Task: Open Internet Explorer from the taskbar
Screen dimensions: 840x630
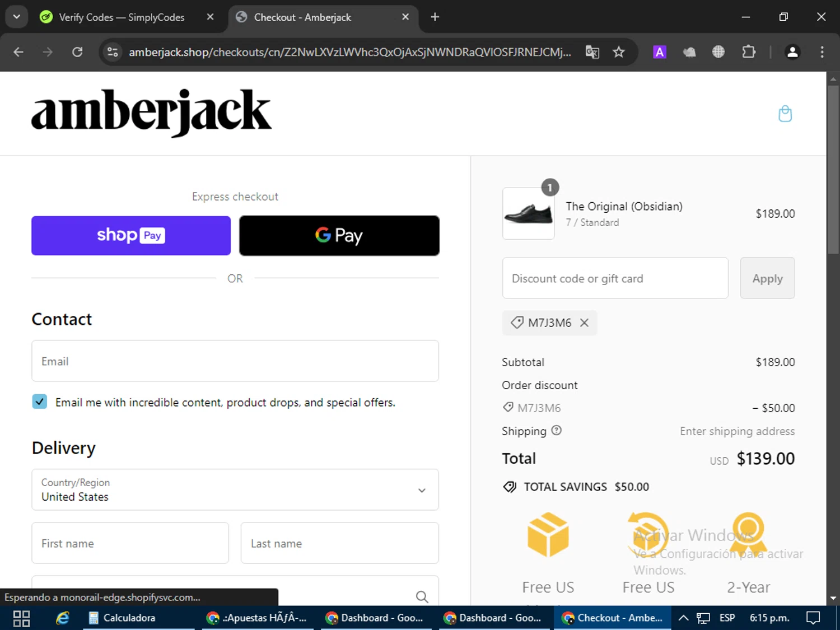Action: (63, 618)
